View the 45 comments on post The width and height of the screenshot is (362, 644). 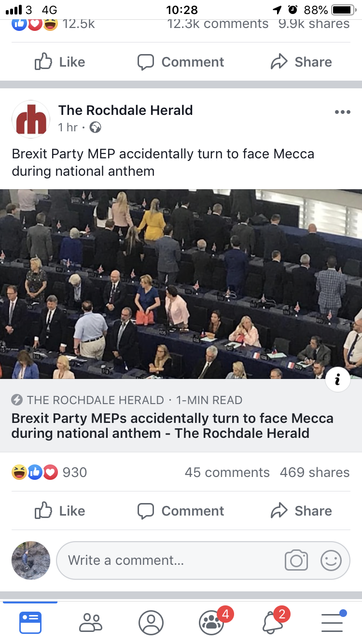tap(227, 472)
